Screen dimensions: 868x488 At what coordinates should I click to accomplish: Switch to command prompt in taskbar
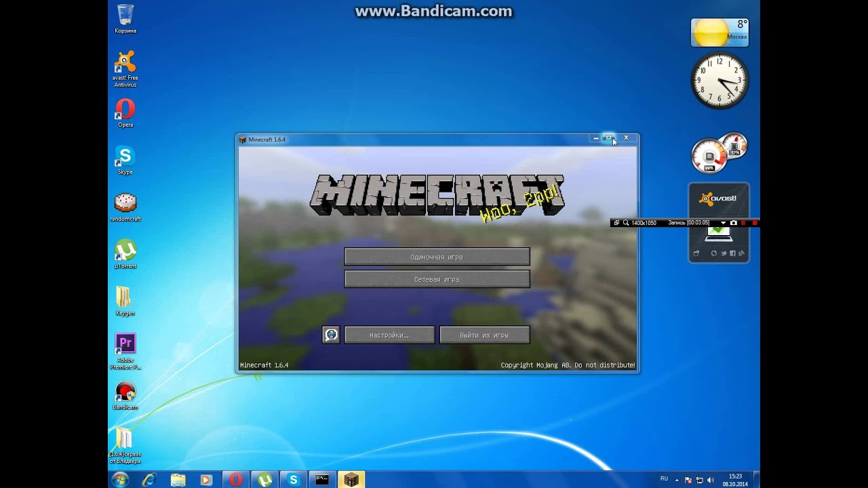323,480
